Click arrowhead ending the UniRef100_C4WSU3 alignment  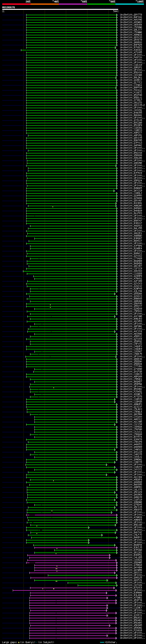(115, 450)
